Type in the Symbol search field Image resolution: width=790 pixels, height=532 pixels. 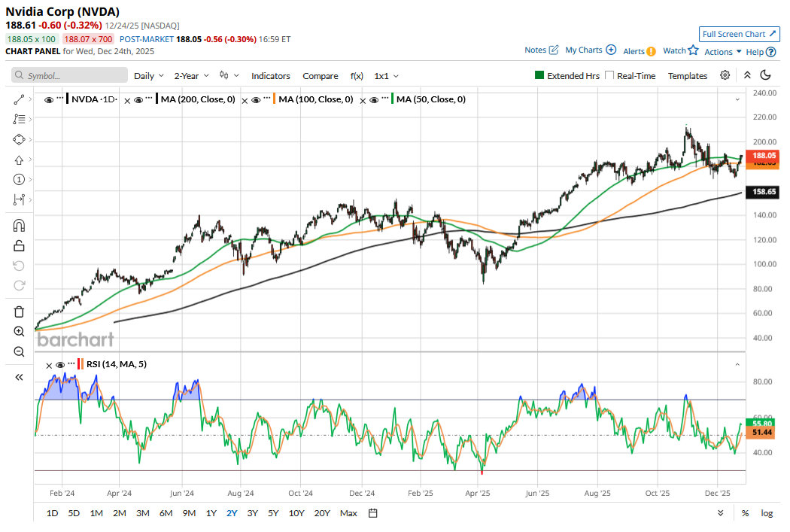point(70,76)
